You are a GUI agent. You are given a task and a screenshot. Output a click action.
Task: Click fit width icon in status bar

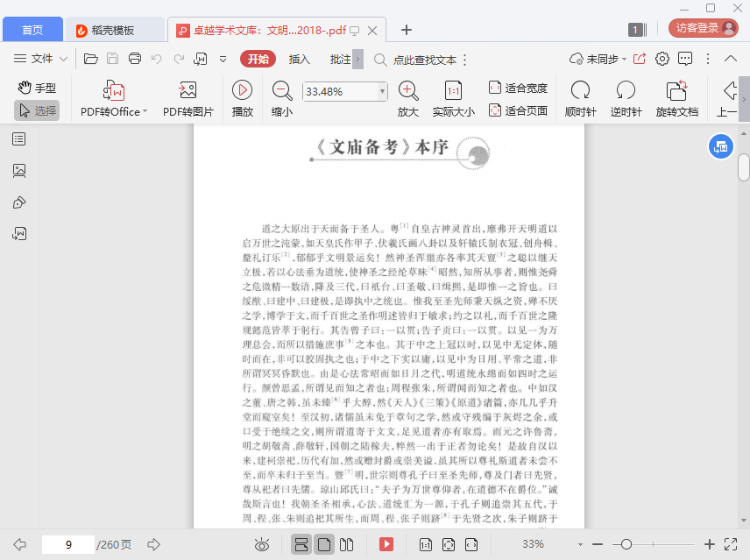(x=471, y=544)
